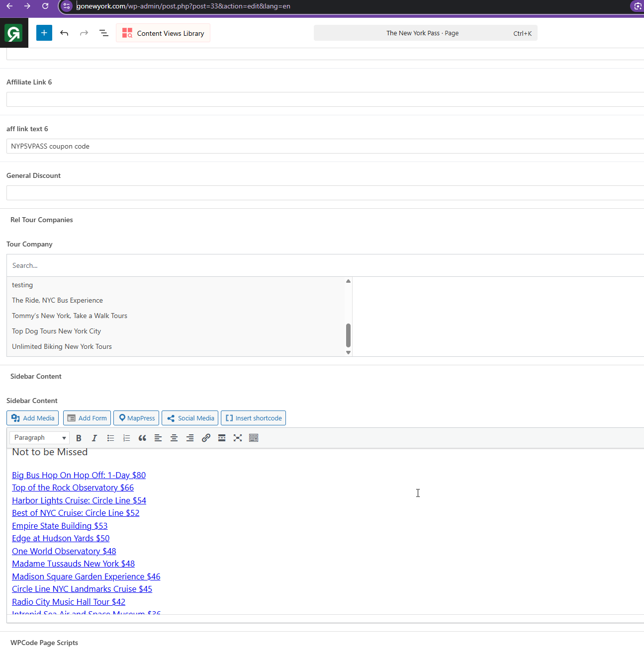The image size is (644, 653).
Task: Align text center
Action: [174, 438]
